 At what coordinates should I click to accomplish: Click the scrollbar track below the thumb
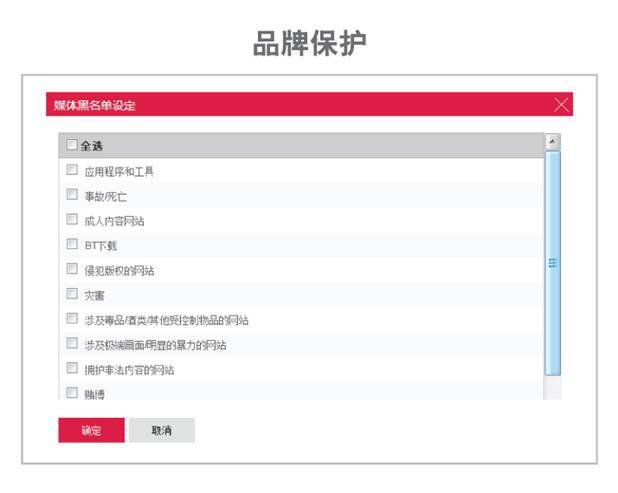click(553, 387)
